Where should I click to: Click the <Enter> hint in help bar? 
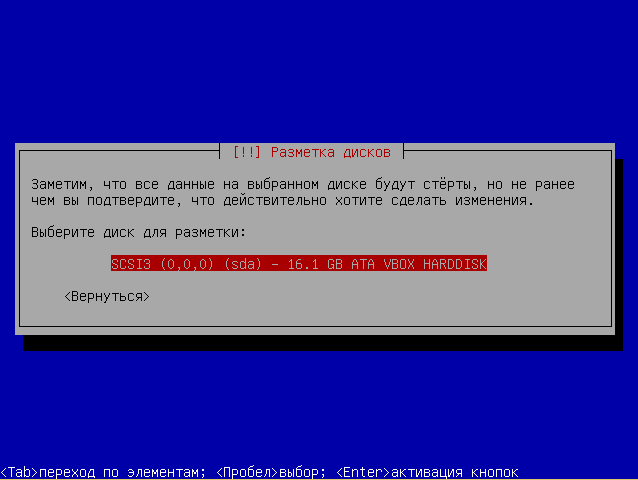click(363, 472)
